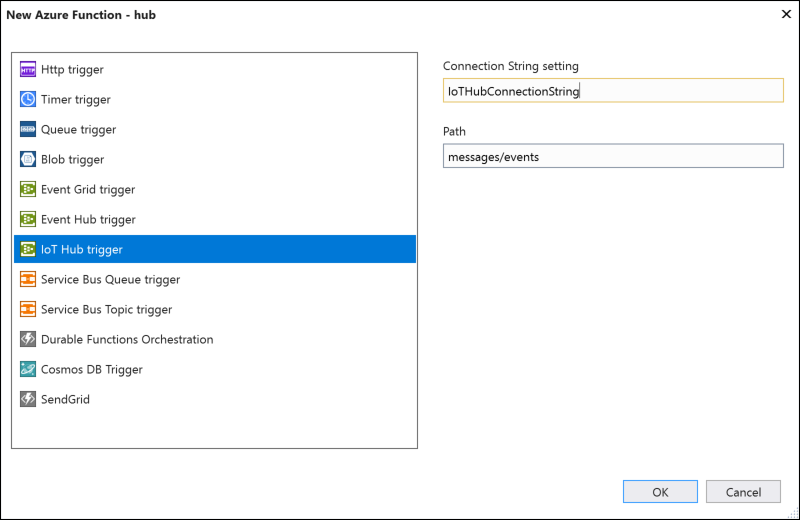Click the Durable Functions Orchestration icon
Image resolution: width=800 pixels, height=520 pixels.
(28, 339)
